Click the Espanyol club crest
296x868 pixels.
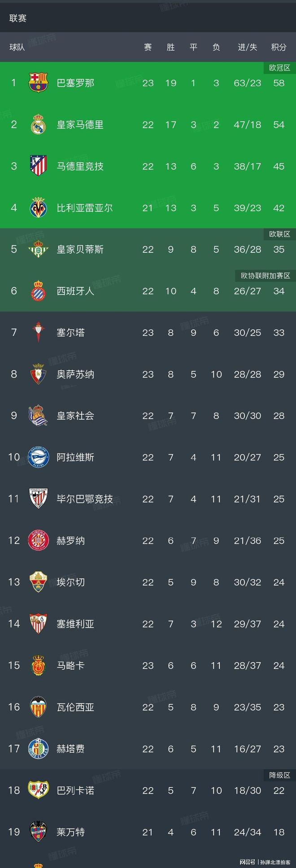38,291
